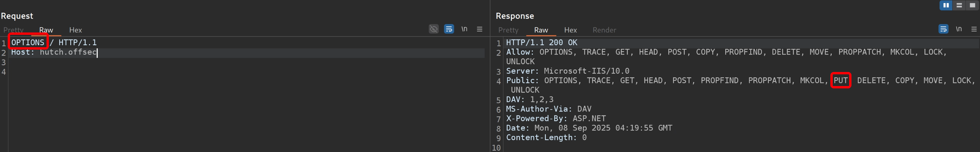Open the Request panel hamburger menu
The image size is (980, 152).
(x=479, y=29)
